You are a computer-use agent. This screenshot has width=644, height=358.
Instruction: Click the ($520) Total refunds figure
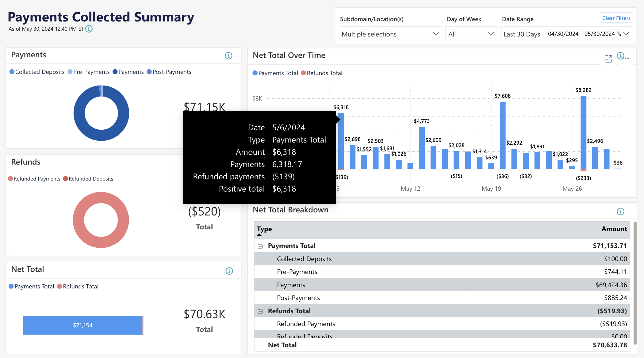tap(204, 211)
